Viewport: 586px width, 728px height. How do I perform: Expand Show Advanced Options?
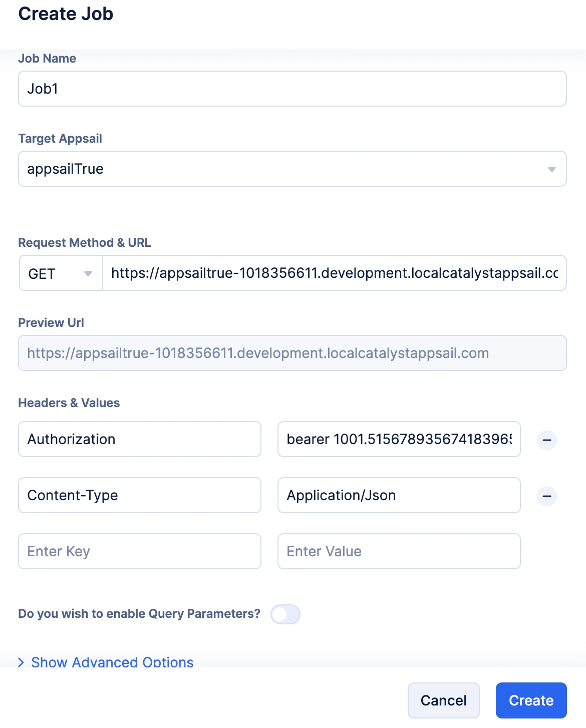pos(112,662)
